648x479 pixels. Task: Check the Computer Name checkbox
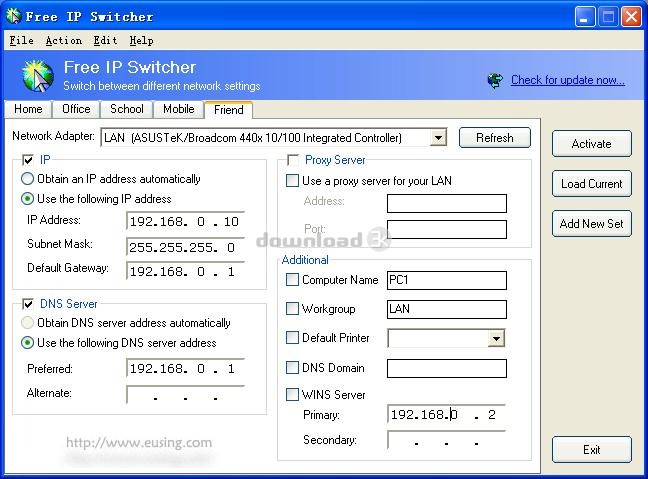click(292, 280)
